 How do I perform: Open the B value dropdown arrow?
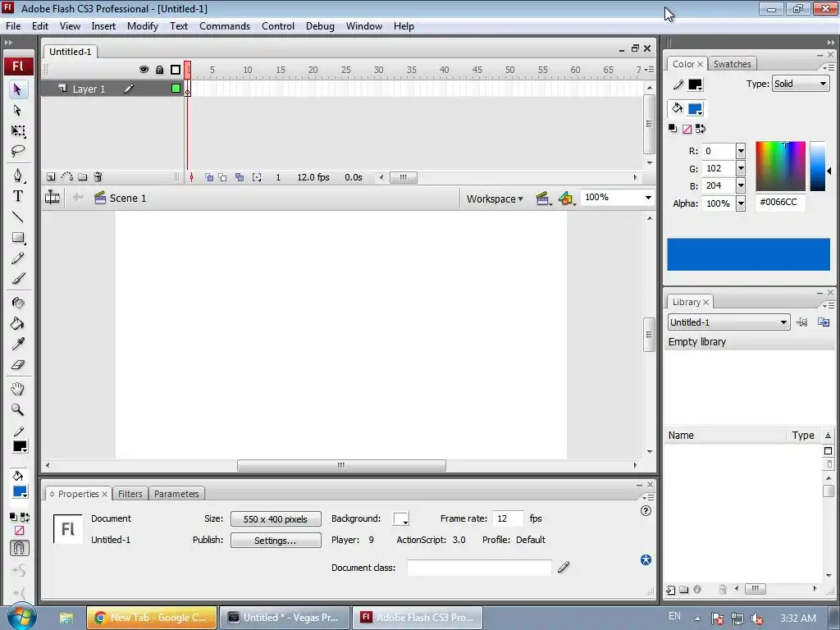741,185
